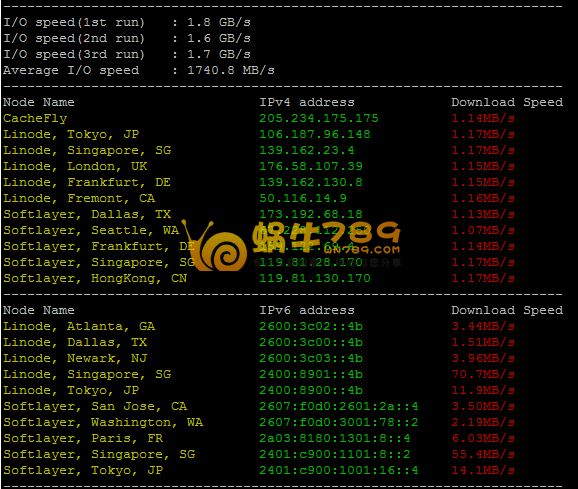Viewport: 578px width, 489px height.
Task: Select the IP address 205.234.175.175
Action: click(x=319, y=118)
